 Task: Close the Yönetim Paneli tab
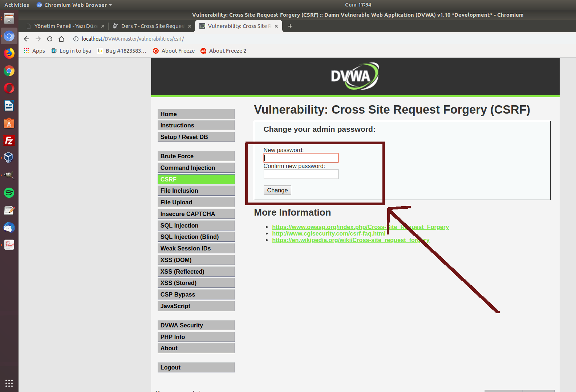(x=103, y=26)
